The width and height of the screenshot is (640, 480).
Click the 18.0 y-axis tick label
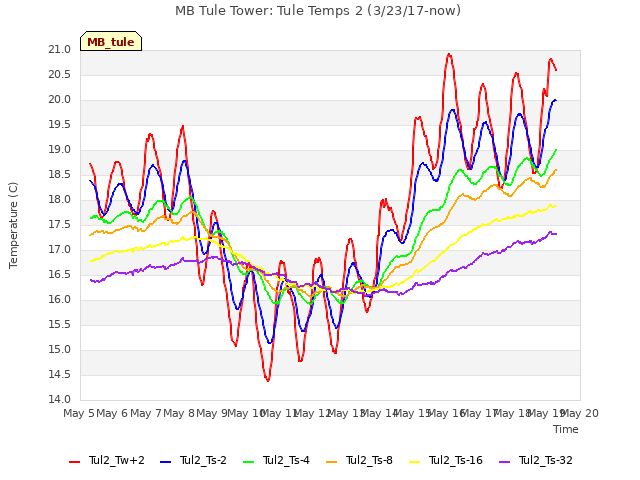60,200
